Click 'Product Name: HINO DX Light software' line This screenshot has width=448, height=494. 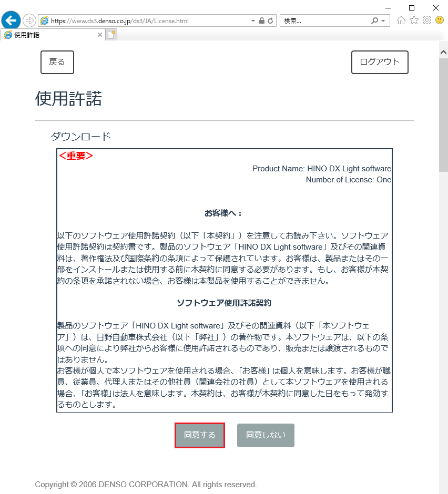[x=322, y=169]
